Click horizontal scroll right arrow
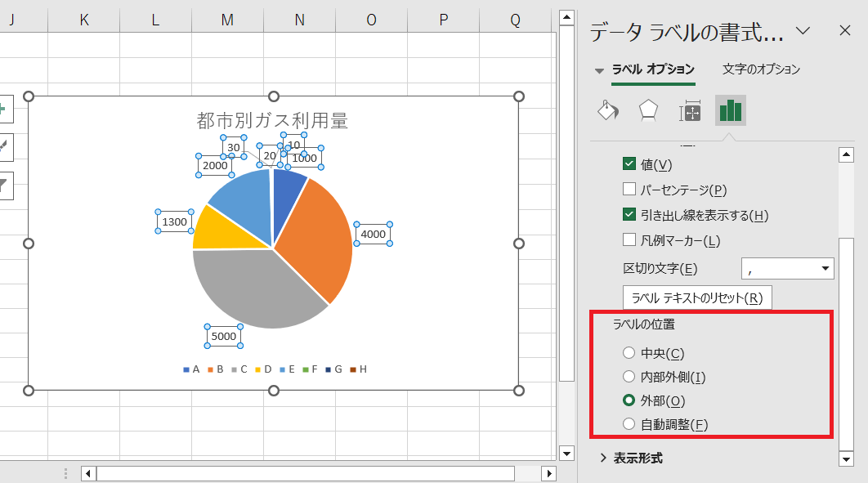The width and height of the screenshot is (868, 483). coord(548,473)
